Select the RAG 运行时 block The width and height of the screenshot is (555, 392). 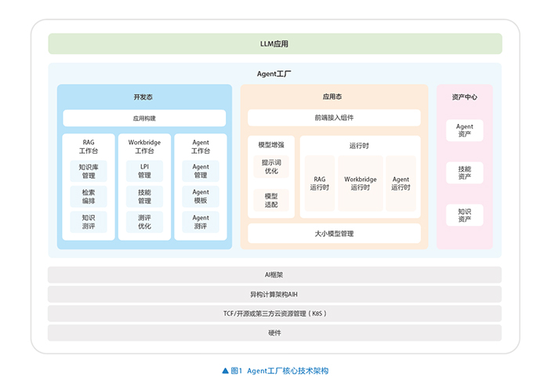320,183
